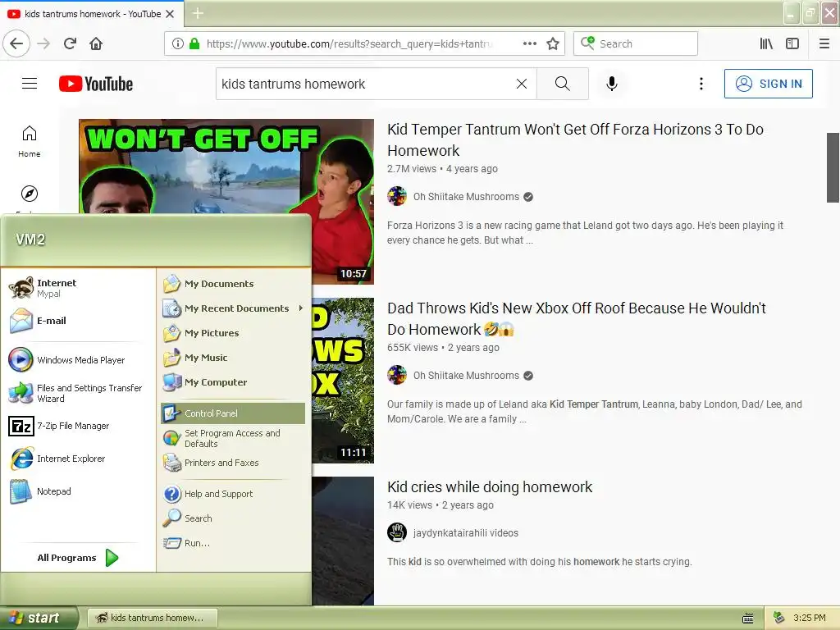
Task: Expand All Programs in Start menu
Action: (78, 558)
